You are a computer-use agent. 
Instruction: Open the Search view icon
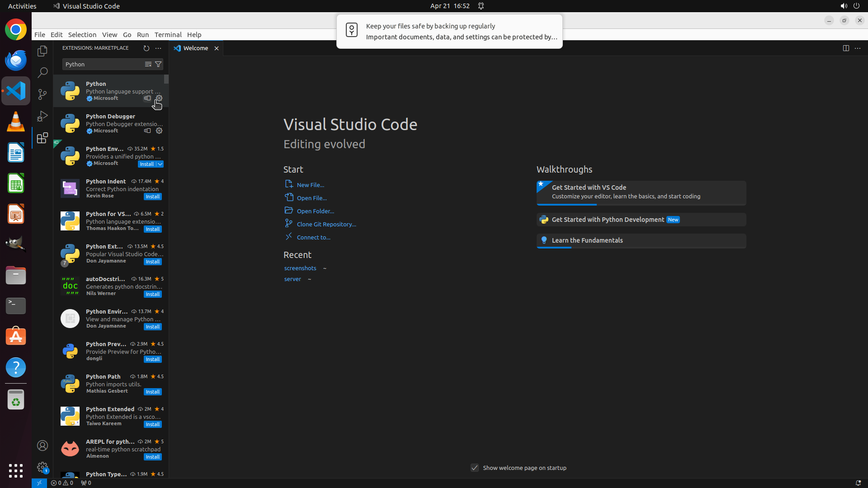coord(42,72)
